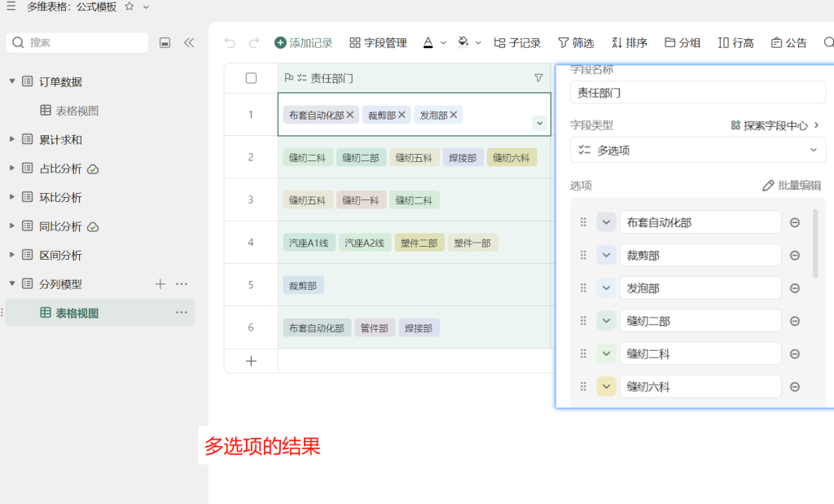Image resolution: width=834 pixels, height=504 pixels.
Task: Open 字段管理 field management
Action: (378, 42)
